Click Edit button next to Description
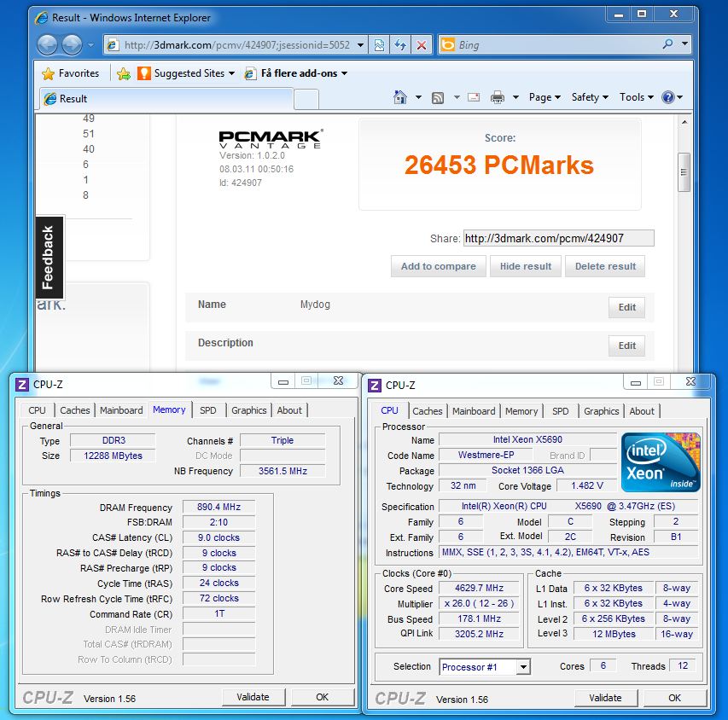Screen dimensions: 728x720 point(626,345)
